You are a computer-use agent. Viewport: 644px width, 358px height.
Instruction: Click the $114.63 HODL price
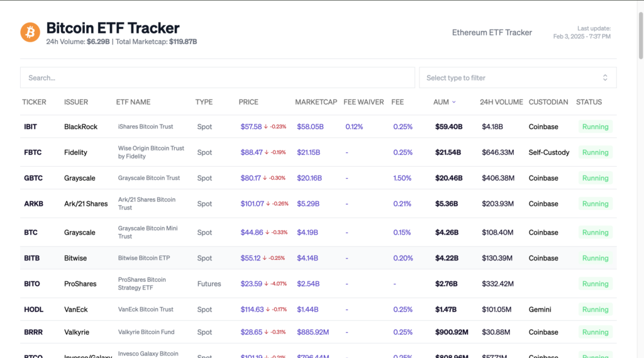tap(252, 310)
